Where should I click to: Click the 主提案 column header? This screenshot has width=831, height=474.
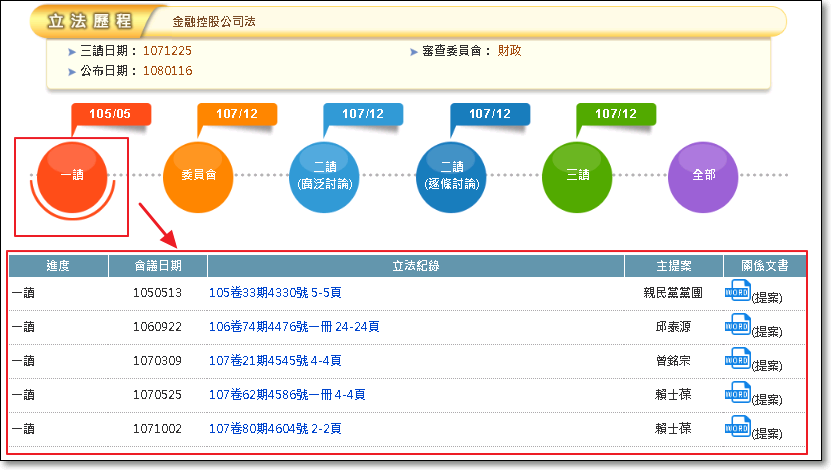[x=673, y=266]
